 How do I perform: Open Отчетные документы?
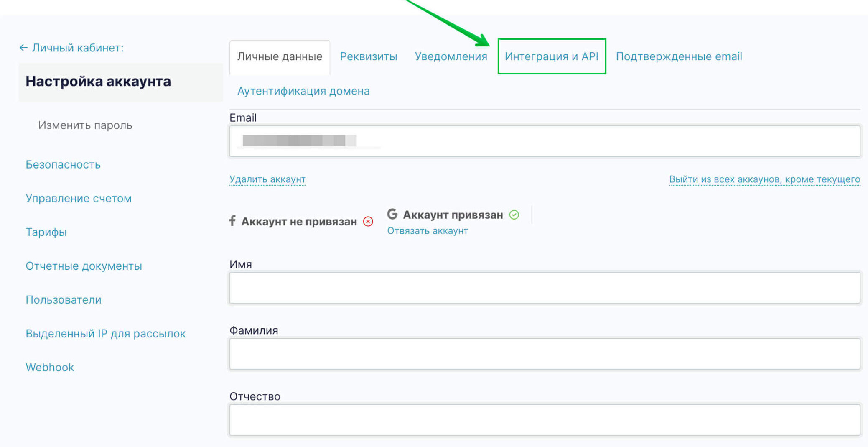(x=84, y=266)
